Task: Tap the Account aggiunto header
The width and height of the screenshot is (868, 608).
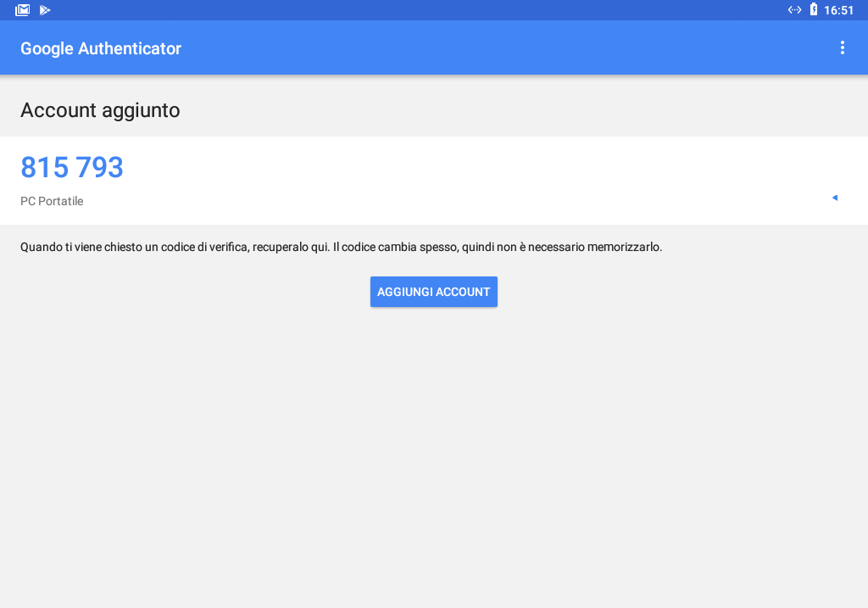Action: [99, 110]
